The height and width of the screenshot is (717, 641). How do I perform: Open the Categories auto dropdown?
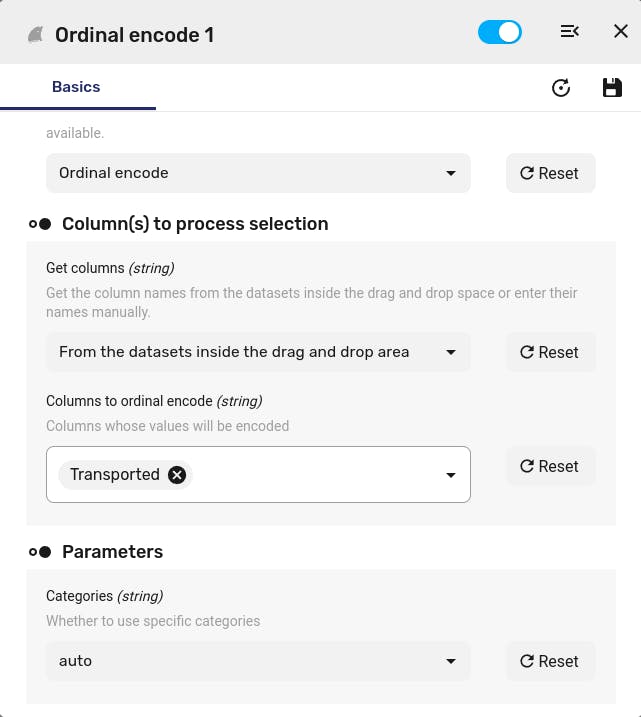pos(258,661)
